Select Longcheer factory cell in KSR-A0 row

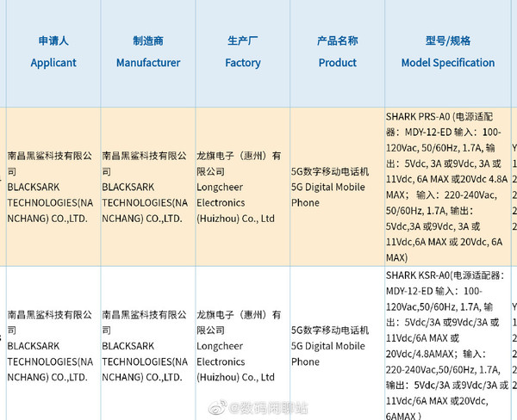click(x=243, y=343)
